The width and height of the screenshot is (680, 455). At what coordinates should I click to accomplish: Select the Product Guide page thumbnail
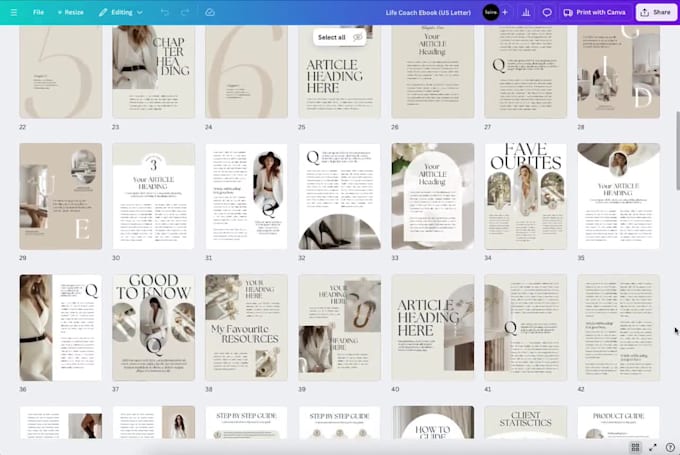619,422
